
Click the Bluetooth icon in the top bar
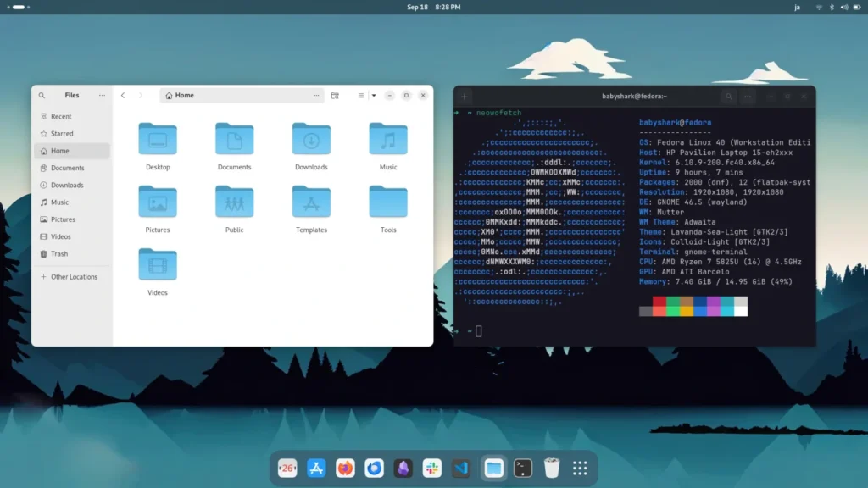coord(832,7)
